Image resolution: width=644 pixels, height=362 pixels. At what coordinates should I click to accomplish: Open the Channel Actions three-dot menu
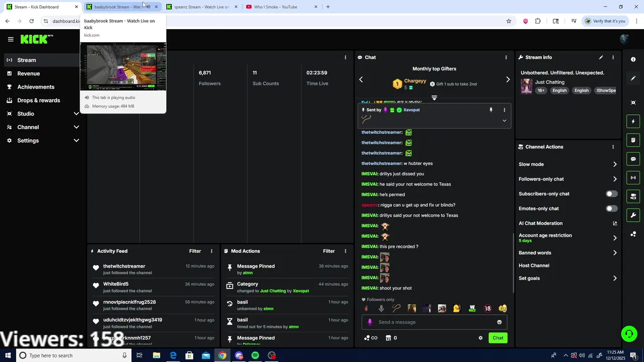(x=613, y=147)
